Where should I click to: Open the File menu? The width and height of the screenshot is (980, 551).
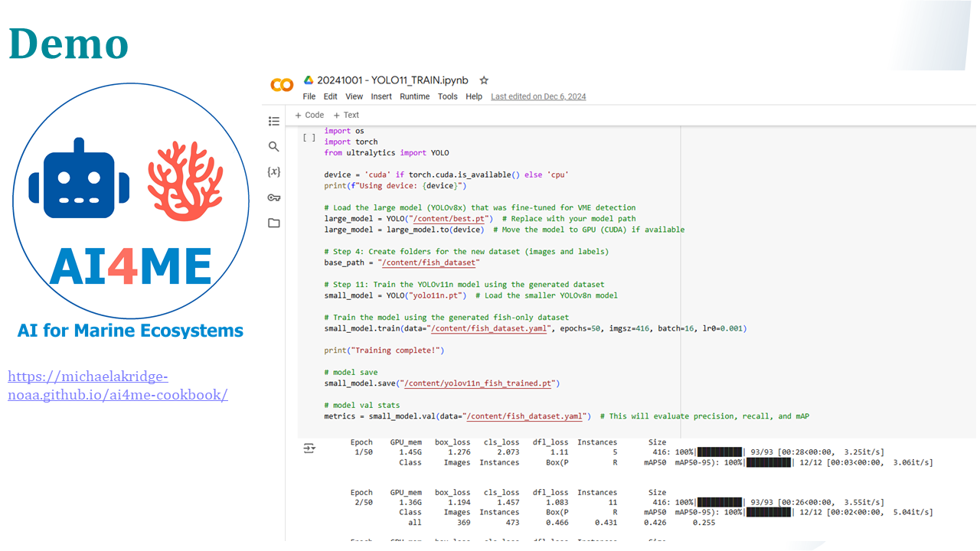309,96
